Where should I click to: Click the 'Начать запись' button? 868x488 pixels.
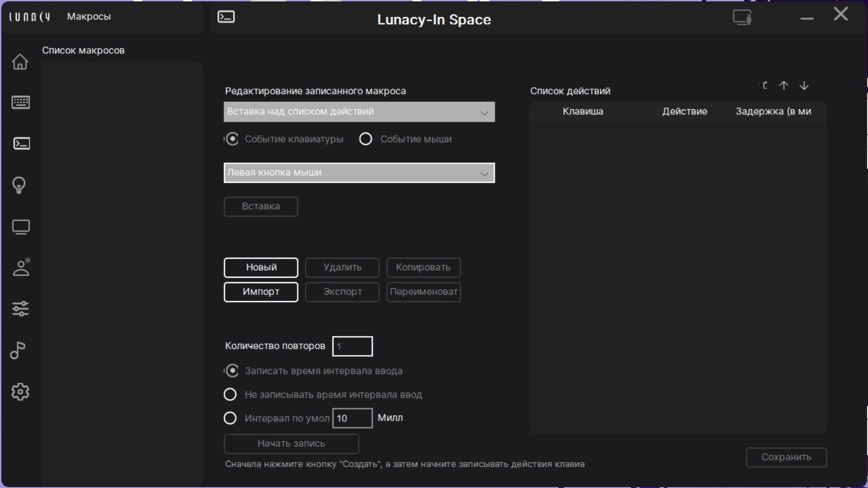point(292,444)
